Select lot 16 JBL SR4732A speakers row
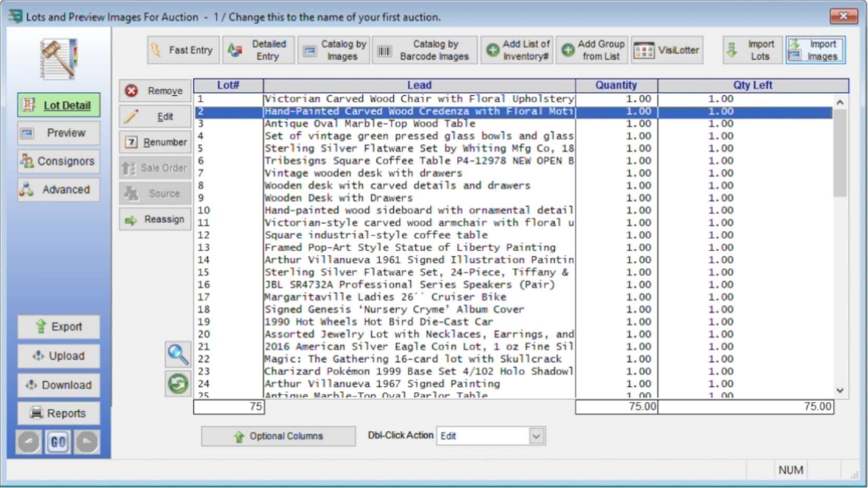Screen dimensions: 868x488 pyautogui.click(x=409, y=285)
